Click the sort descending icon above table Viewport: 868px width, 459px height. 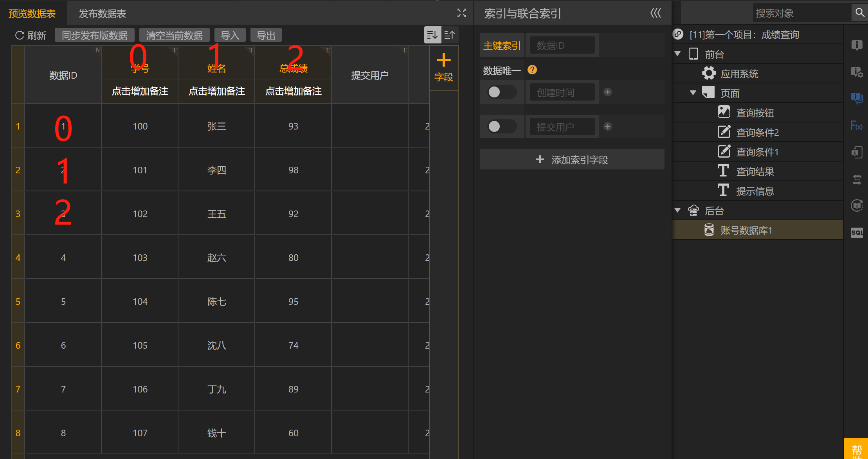432,35
